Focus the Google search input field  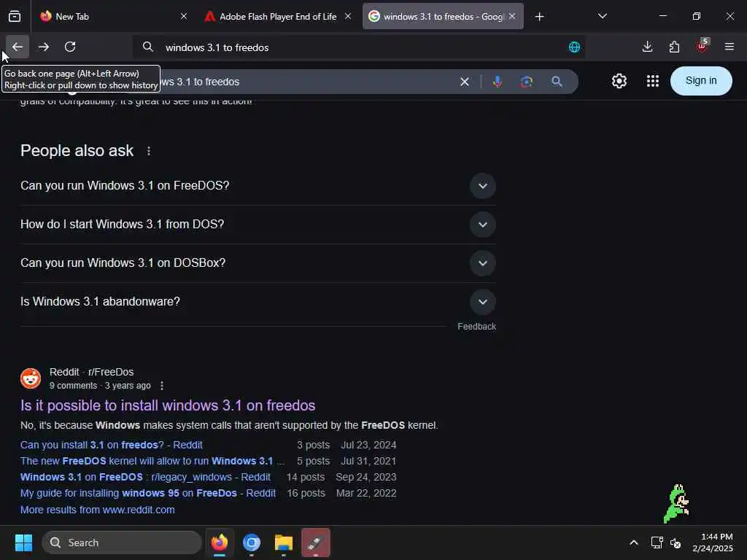pyautogui.click(x=305, y=82)
